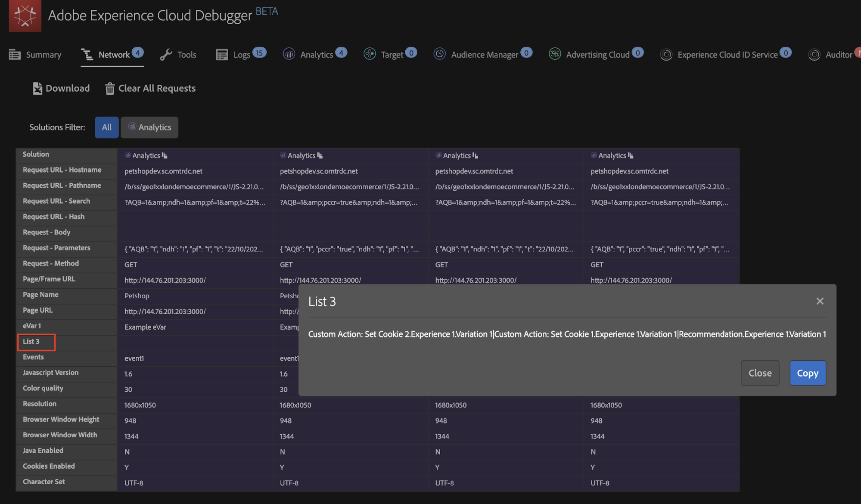Click the Clear All Requests trash icon

coord(110,89)
